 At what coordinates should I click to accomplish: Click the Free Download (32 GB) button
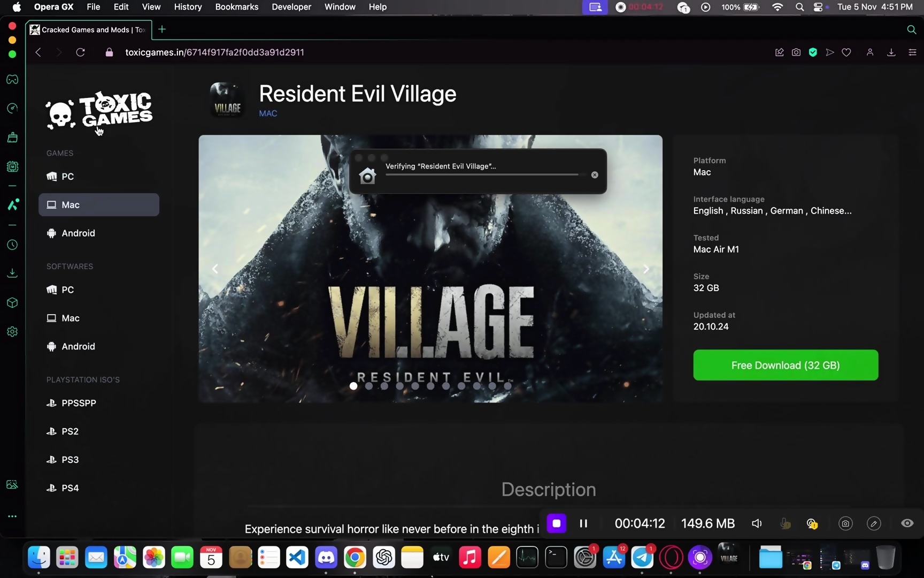786,365
